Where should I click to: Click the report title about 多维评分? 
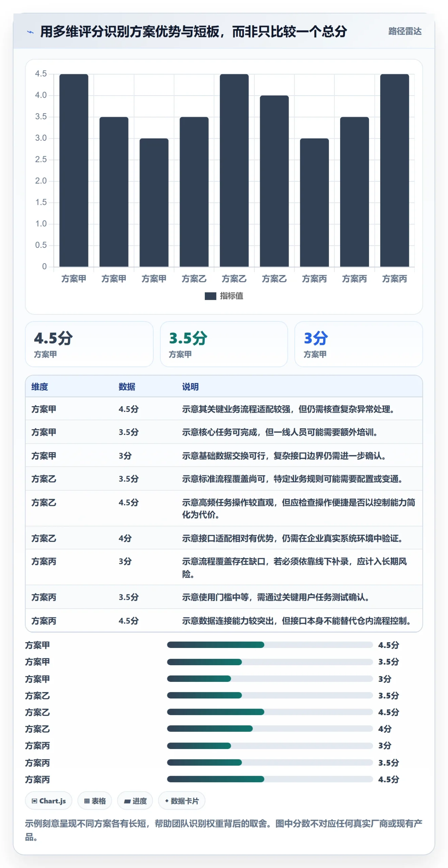193,32
